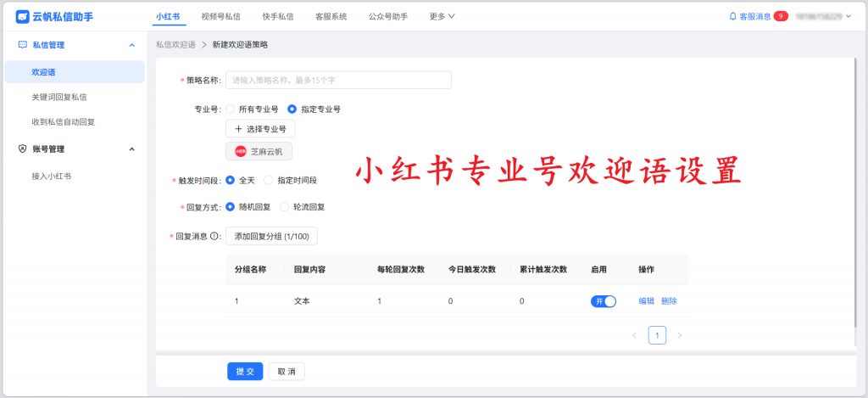
Task: Collapse the 私信管理 section chevron
Action: pyautogui.click(x=131, y=45)
